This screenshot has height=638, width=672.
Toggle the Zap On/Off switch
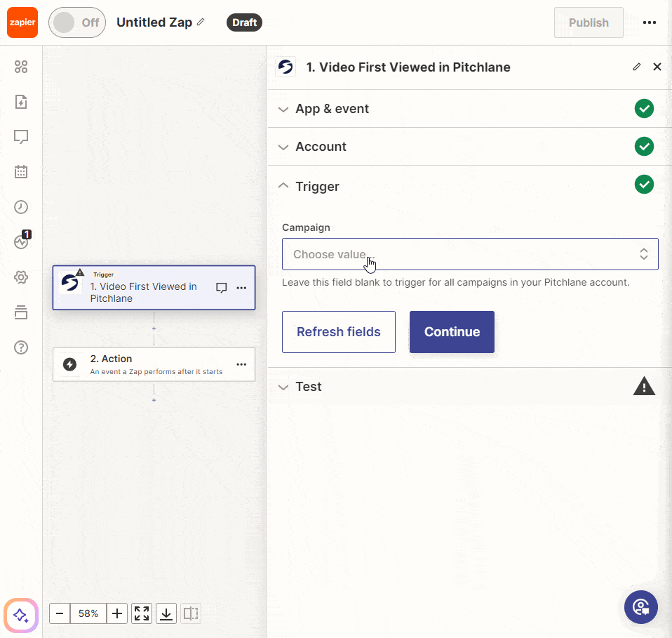(77, 22)
